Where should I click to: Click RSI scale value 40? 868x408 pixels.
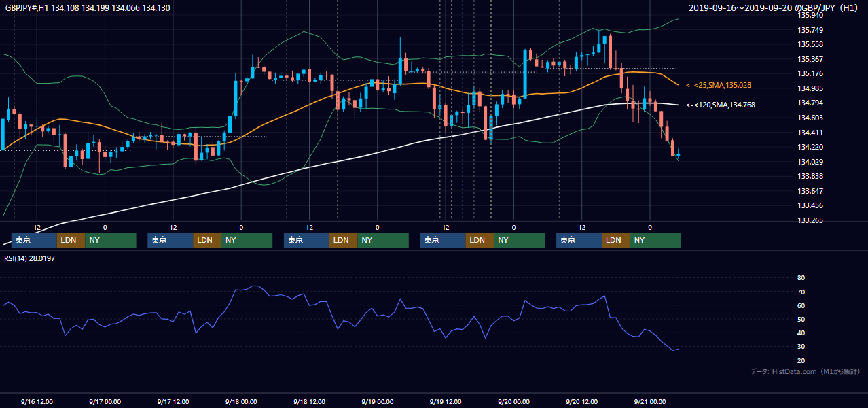[801, 333]
